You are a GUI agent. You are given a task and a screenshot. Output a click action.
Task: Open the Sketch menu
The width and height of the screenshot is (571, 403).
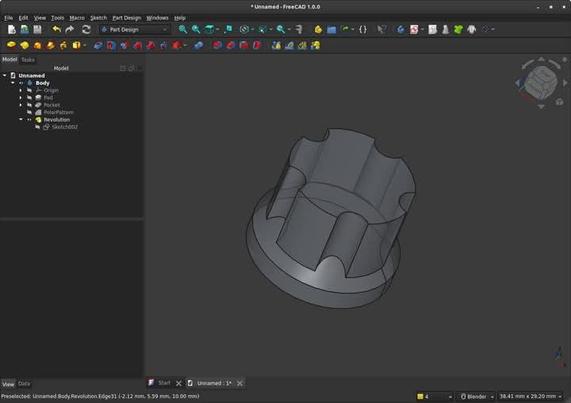98,18
